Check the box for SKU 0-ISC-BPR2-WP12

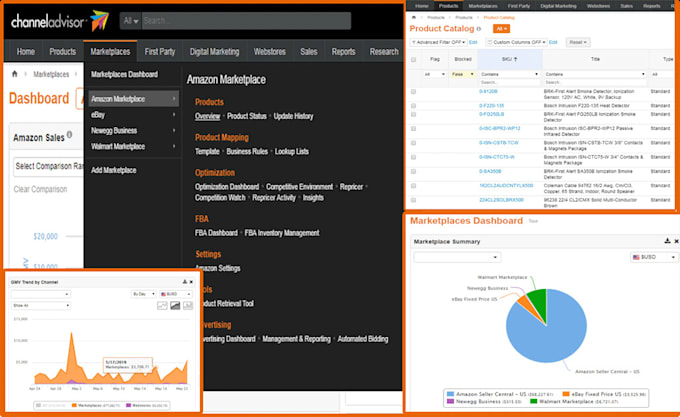coord(413,129)
